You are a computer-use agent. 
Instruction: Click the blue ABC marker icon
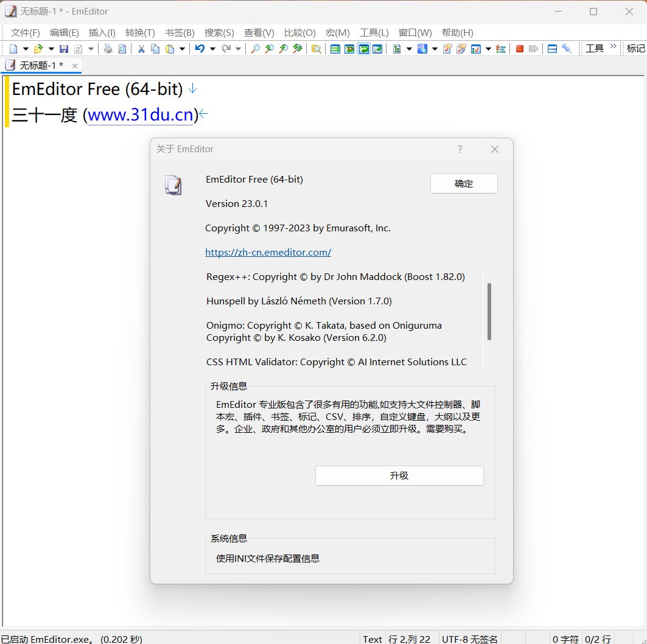click(x=422, y=49)
